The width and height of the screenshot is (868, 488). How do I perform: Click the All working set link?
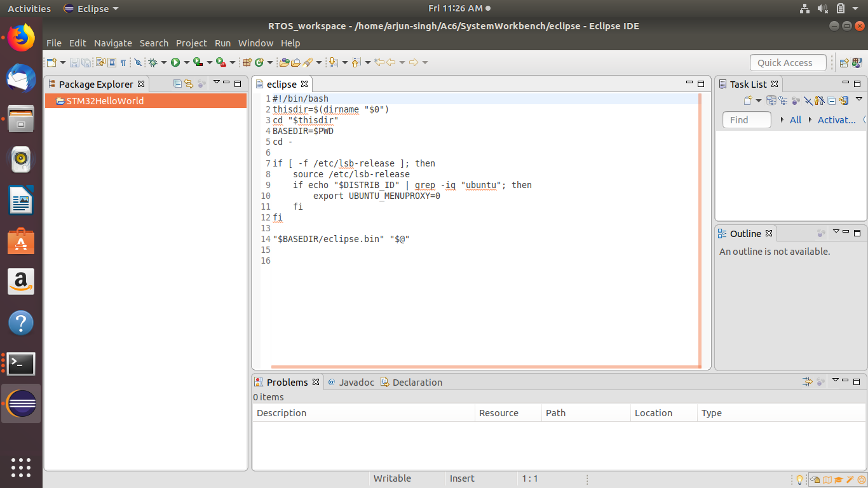coord(795,119)
